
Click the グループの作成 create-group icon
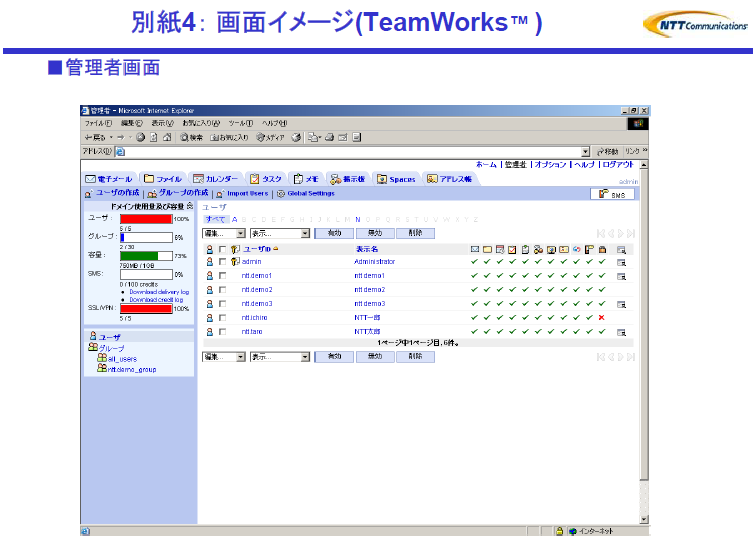152,194
